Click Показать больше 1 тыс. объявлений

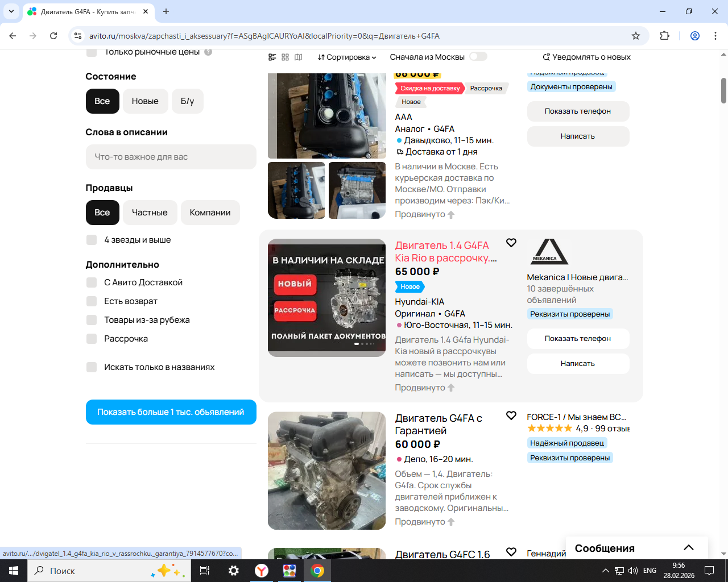click(x=171, y=412)
